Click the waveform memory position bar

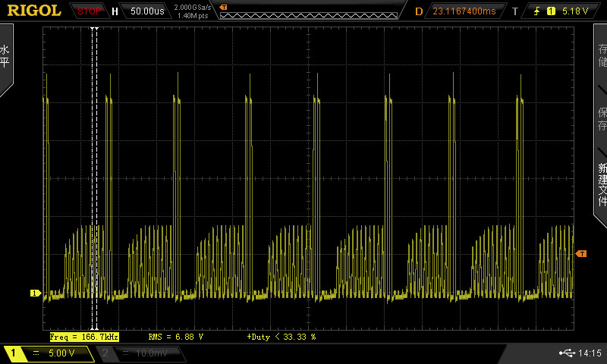tap(307, 14)
